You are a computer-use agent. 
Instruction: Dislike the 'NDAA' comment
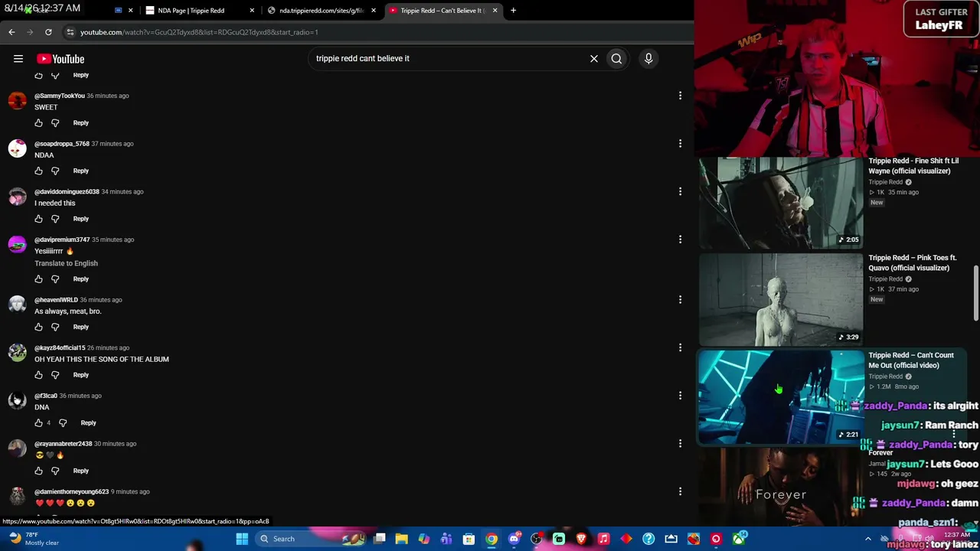55,171
